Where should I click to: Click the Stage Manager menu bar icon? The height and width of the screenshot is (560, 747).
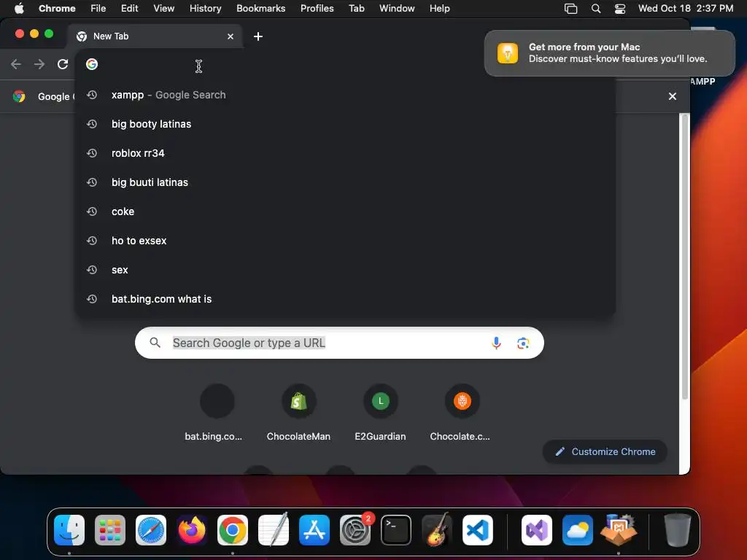pos(570,9)
